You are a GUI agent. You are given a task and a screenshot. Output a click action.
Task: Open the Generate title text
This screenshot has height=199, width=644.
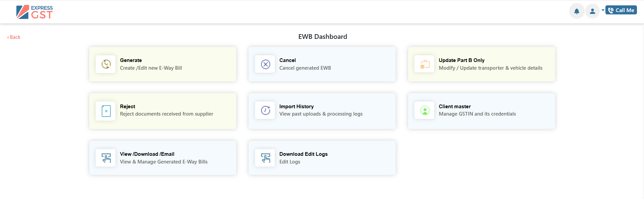coord(131,60)
